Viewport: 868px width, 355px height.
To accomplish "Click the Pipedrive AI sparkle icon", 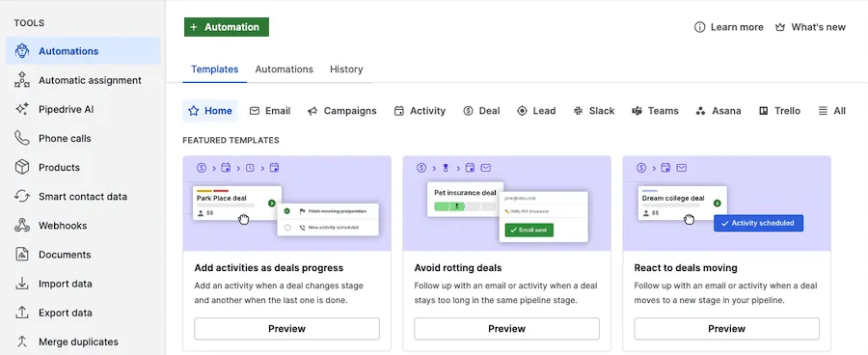I will [x=22, y=109].
